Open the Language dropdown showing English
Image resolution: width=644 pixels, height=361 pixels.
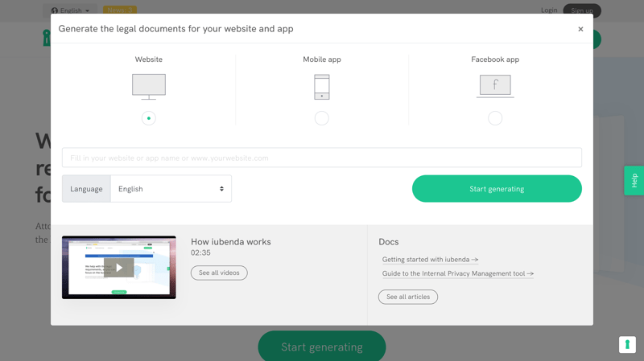tap(171, 189)
